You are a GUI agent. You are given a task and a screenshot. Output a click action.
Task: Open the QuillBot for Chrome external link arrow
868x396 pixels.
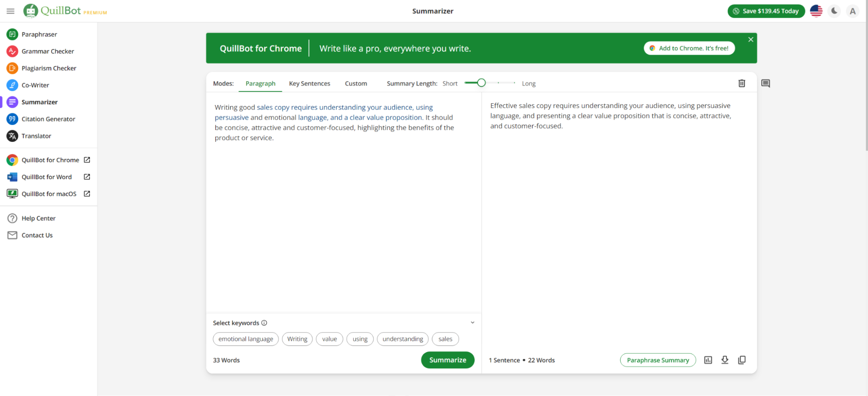click(87, 160)
